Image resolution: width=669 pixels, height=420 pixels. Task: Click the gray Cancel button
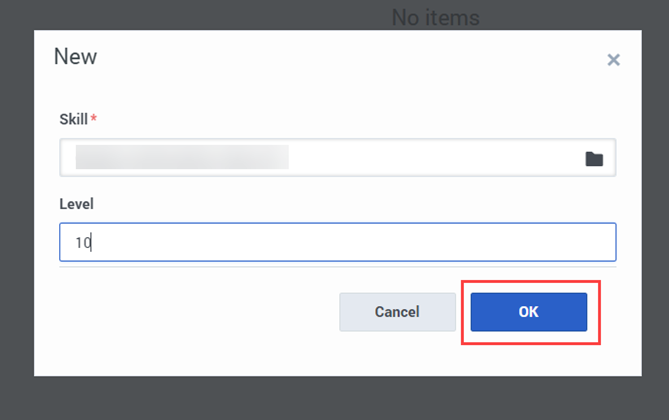click(397, 312)
